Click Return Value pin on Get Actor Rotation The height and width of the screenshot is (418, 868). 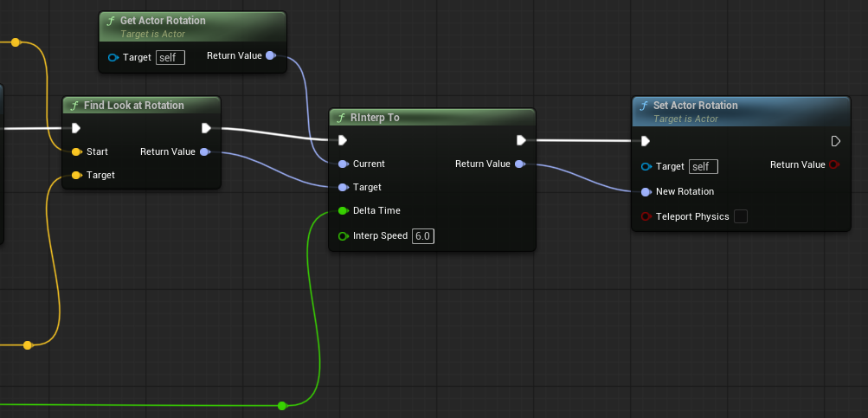tap(270, 56)
